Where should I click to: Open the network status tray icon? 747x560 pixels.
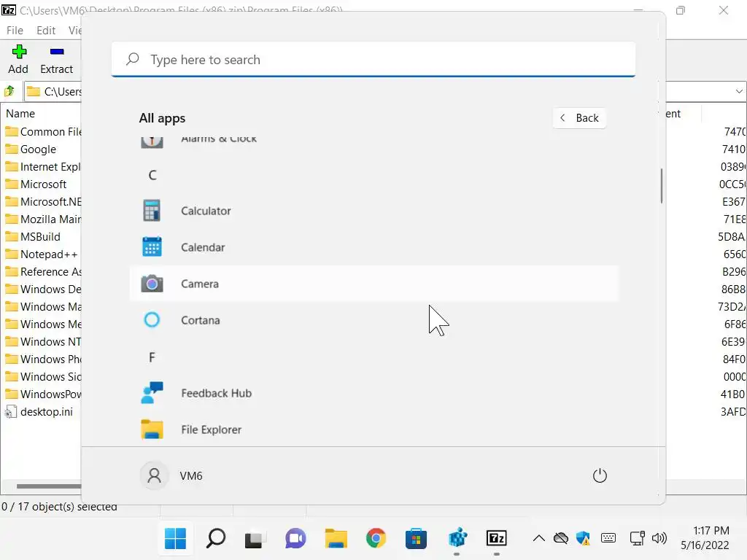pos(637,539)
